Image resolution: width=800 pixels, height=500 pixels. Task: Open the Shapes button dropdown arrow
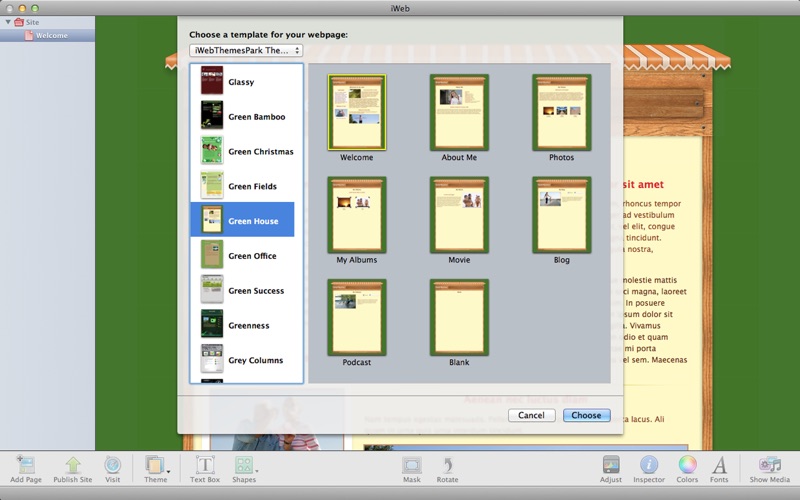[x=257, y=471]
